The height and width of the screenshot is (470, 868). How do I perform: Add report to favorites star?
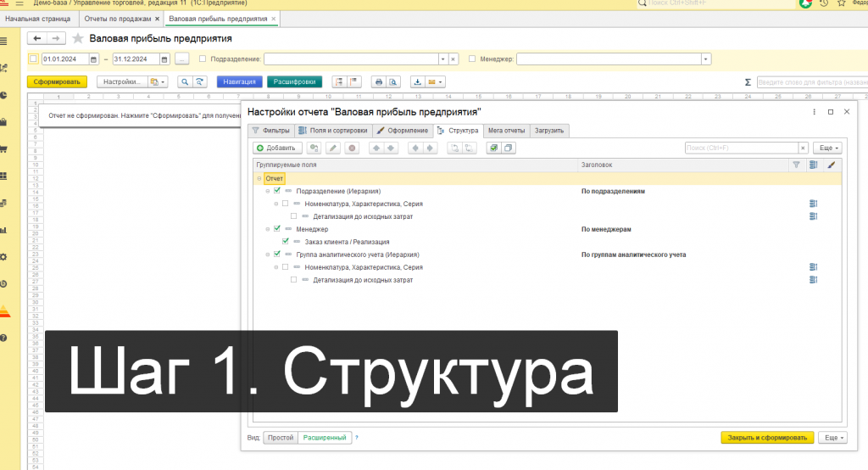[x=78, y=38]
